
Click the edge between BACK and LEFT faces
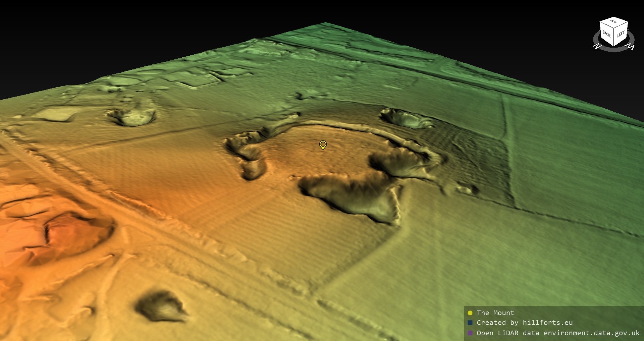(x=614, y=38)
